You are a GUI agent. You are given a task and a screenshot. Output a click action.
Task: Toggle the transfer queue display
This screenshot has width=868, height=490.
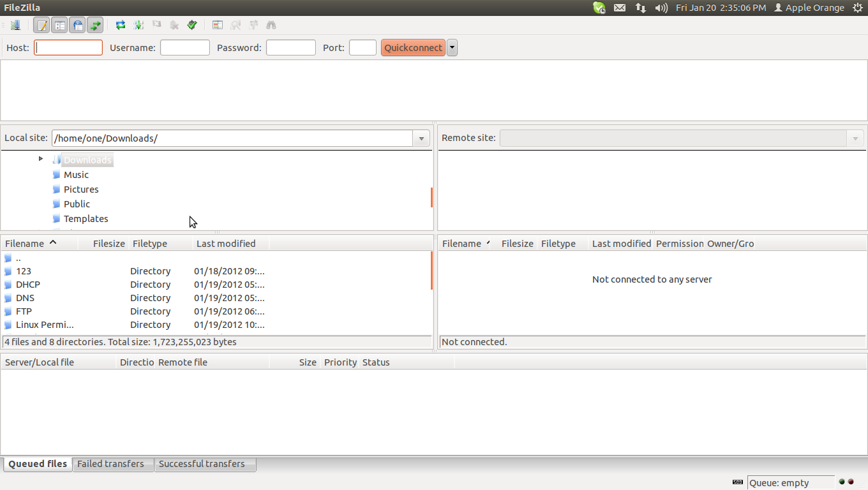[95, 25]
